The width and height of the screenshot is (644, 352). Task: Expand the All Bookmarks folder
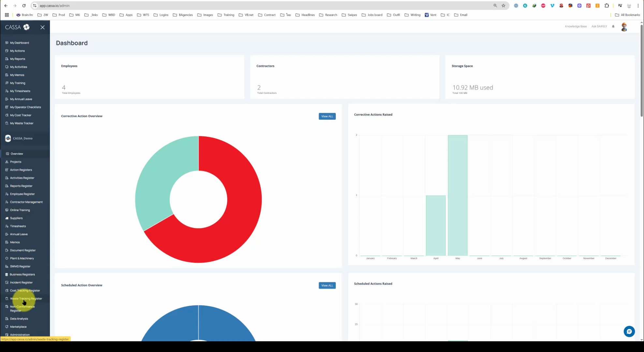(x=627, y=15)
